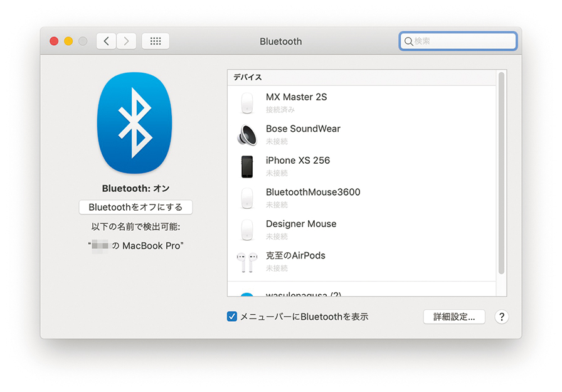562x392 pixels.
Task: Select the iPhone XS 256 device name
Action: 297,161
